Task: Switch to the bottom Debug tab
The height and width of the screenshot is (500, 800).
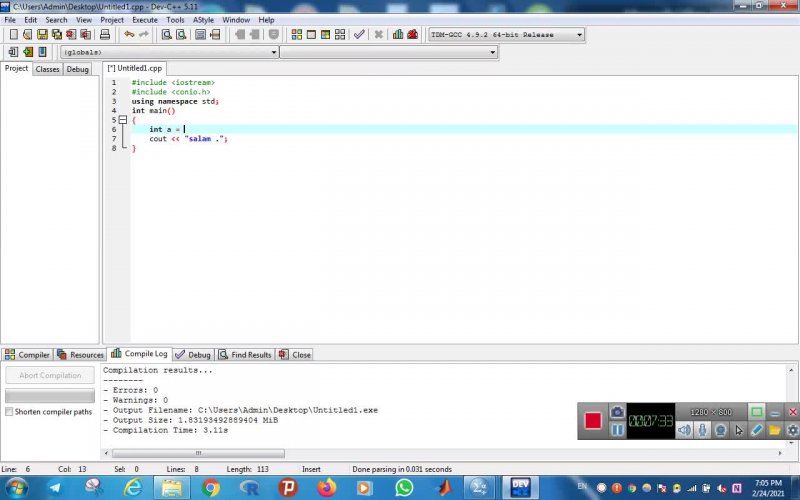Action: (x=193, y=355)
